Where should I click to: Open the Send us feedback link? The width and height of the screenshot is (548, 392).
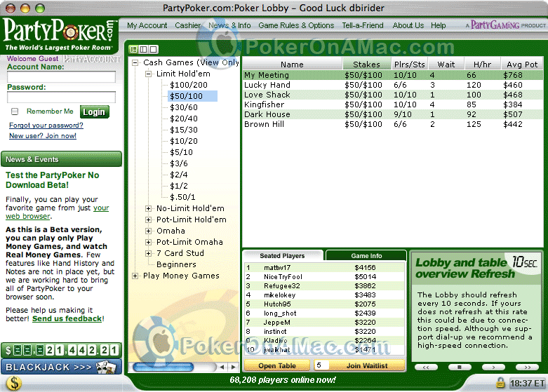67,318
